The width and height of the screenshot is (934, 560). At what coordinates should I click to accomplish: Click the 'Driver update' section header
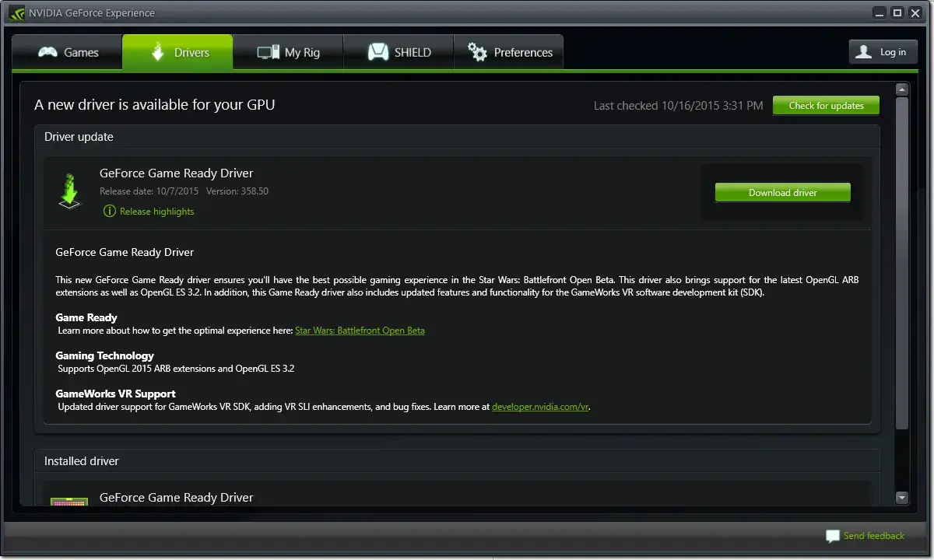(x=79, y=137)
